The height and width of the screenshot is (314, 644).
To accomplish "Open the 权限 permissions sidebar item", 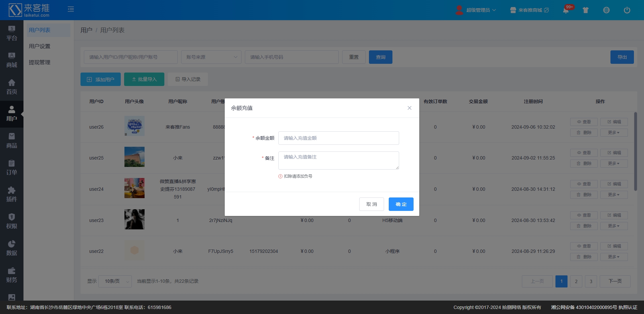I will point(12,221).
